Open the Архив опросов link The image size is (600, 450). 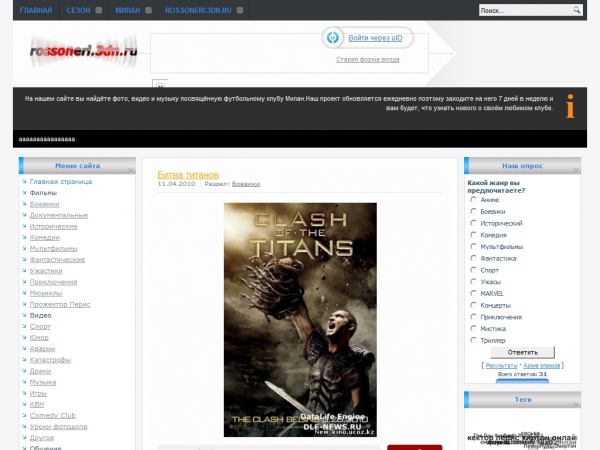541,365
